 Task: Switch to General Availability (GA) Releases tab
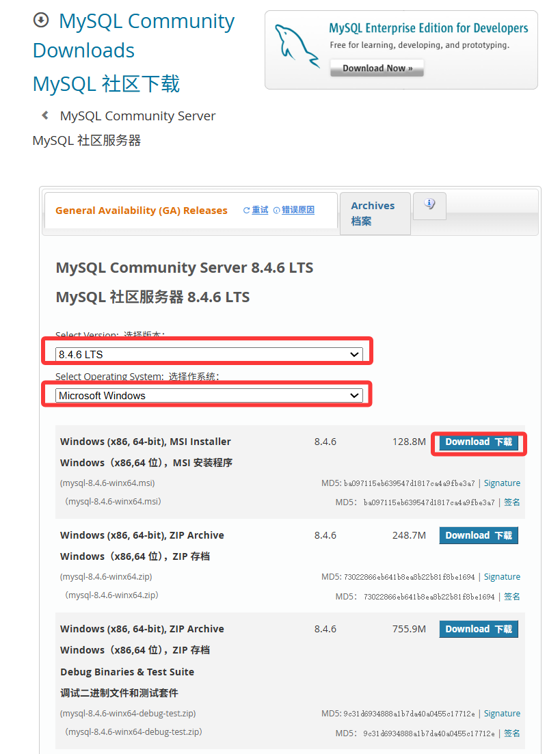point(142,211)
